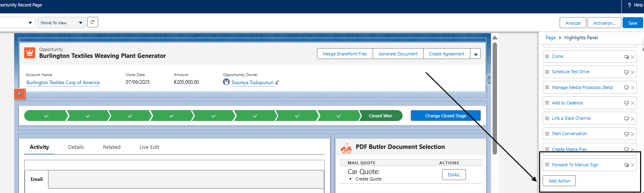Screen dimensions: 644x193
Task: Click the canvas vertical scrollbar up arrow
Action: (495, 38)
